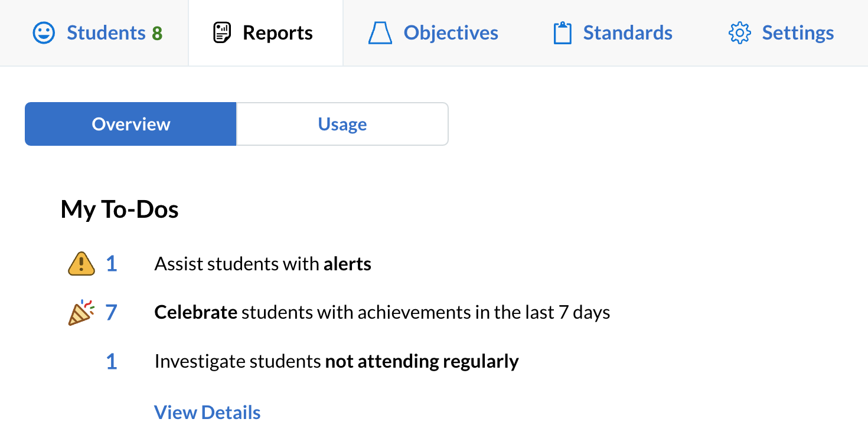
Task: Click the Reports document icon
Action: click(222, 33)
